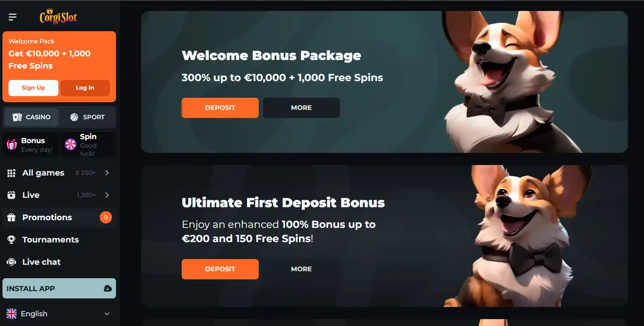Expand the All games chevron arrow
644x326 pixels.
pos(107,173)
